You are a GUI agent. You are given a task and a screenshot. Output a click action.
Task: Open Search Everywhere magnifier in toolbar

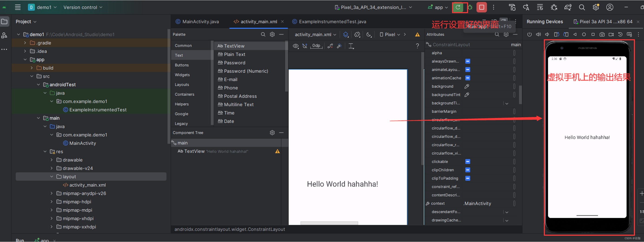(582, 7)
